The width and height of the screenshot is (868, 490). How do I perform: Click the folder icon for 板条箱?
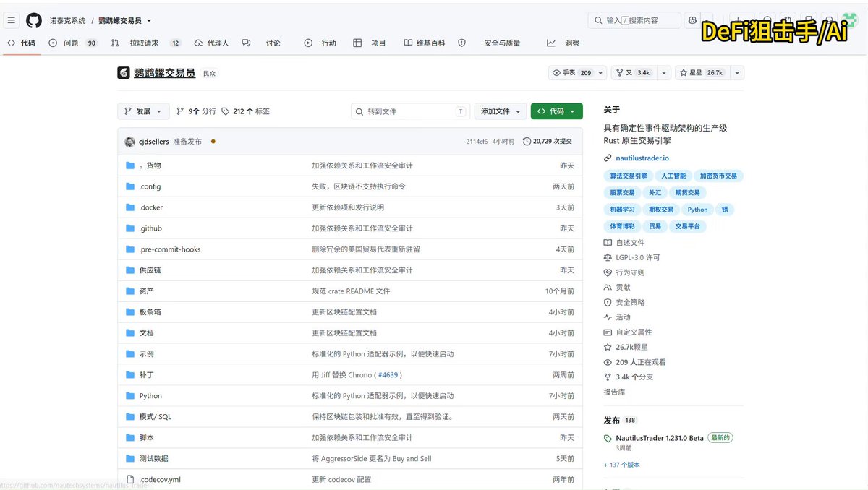(x=130, y=312)
